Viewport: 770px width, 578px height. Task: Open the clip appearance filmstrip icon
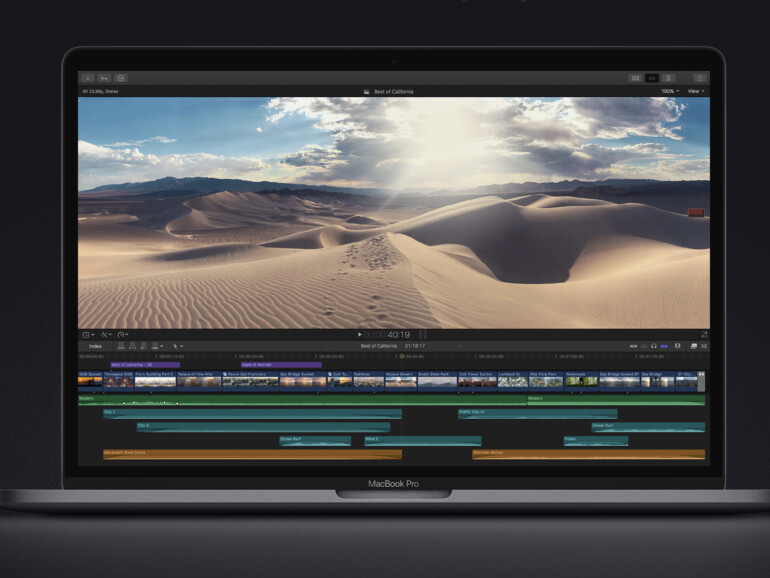[678, 346]
